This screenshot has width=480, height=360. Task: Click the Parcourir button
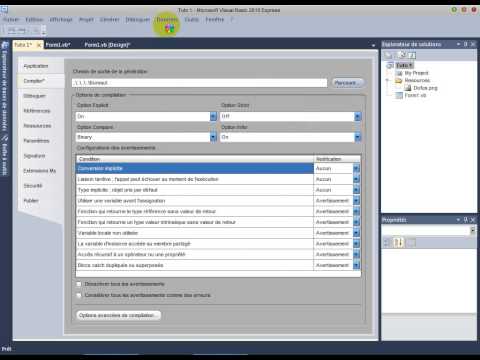coord(348,83)
